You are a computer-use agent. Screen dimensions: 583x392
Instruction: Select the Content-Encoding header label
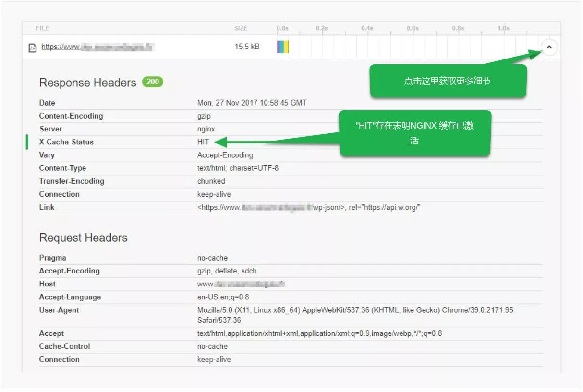pyautogui.click(x=71, y=116)
